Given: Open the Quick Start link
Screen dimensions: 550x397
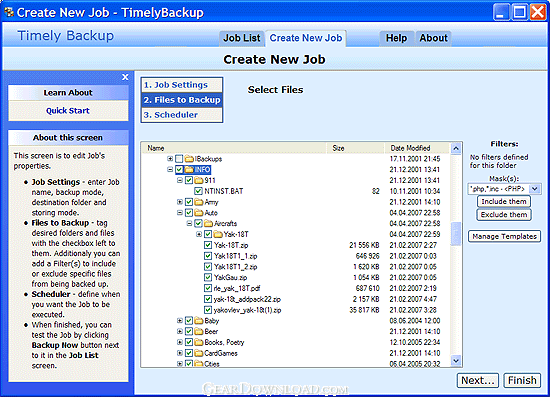Looking at the screenshot, I should 68,111.
